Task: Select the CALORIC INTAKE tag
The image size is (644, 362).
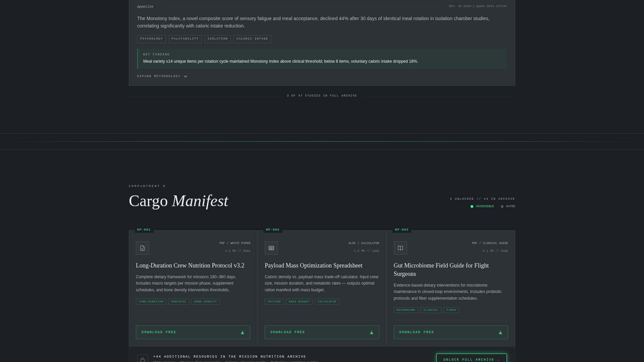Action: [252, 39]
